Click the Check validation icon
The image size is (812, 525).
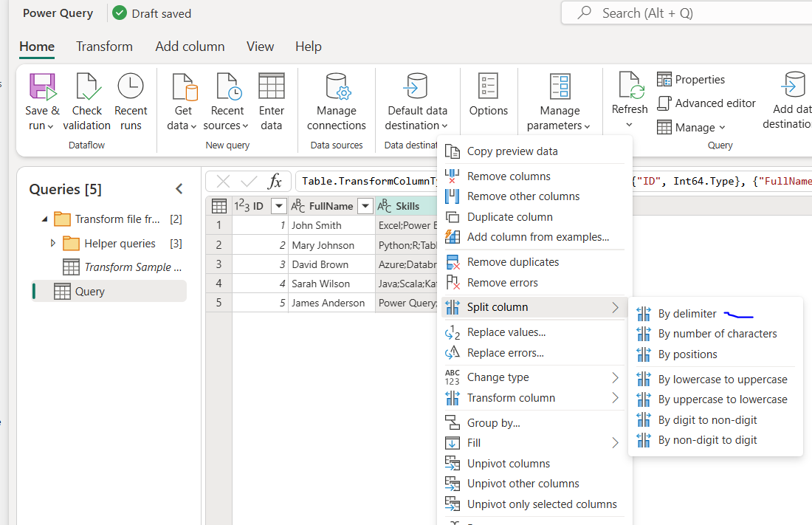[x=87, y=87]
